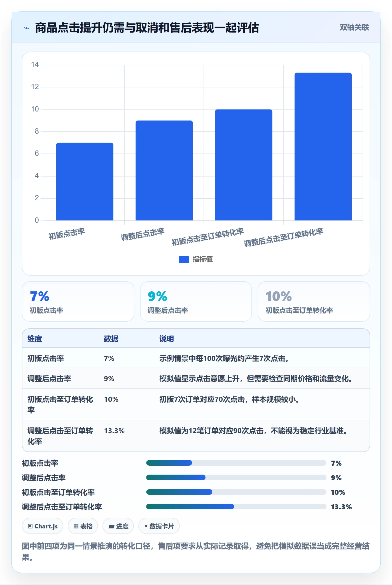Click the 初版点击至订单转化率 progress bar

point(236,492)
